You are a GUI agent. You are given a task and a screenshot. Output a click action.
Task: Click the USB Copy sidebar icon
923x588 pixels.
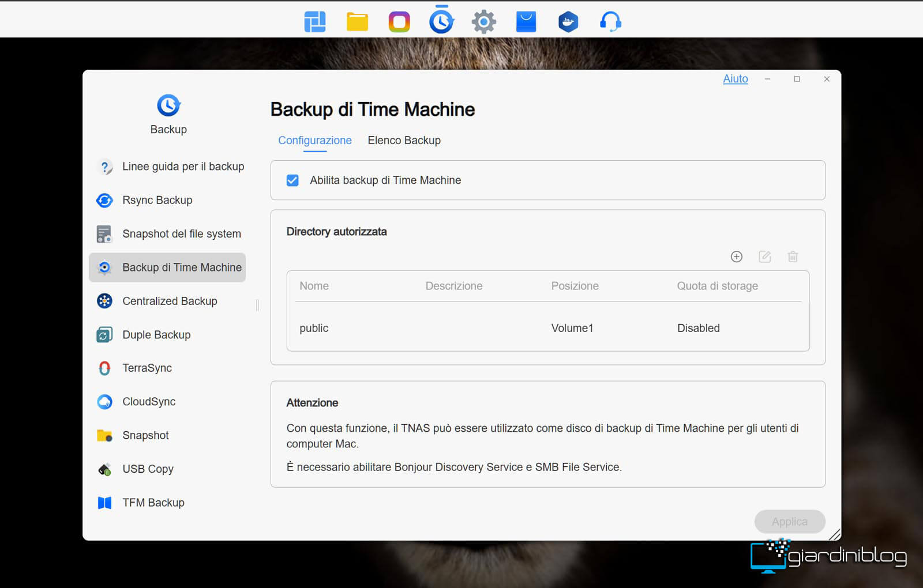tap(104, 469)
